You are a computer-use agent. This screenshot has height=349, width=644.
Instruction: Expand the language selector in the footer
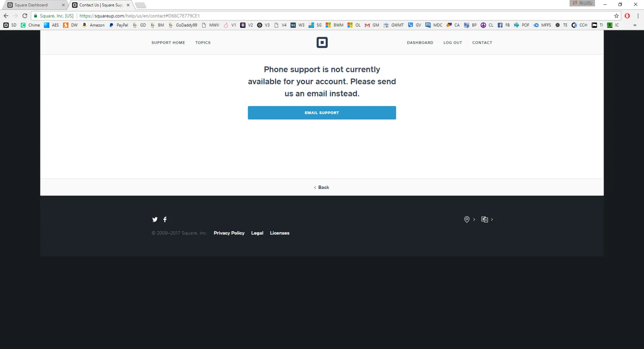(487, 219)
